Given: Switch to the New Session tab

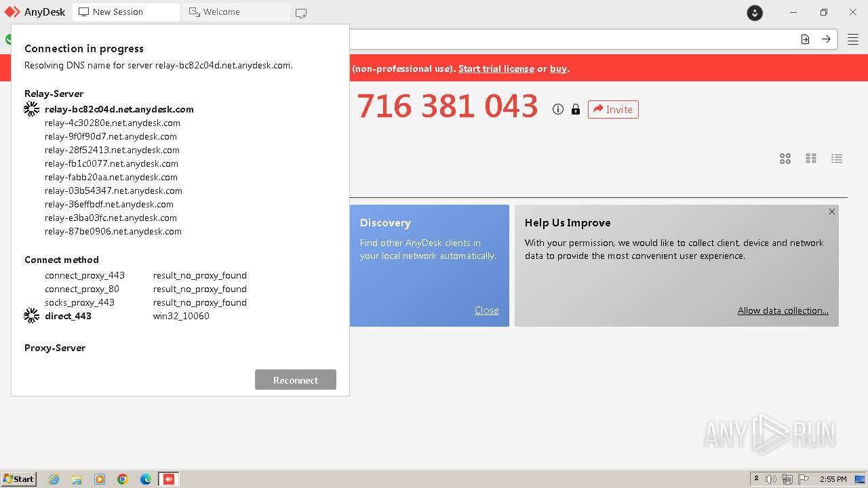Looking at the screenshot, I should (x=126, y=12).
